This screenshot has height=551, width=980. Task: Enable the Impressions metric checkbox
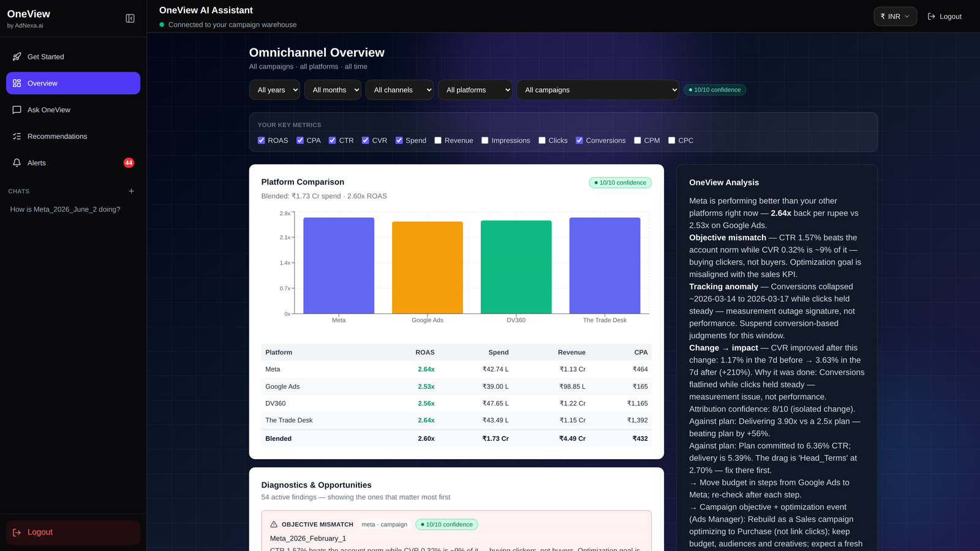coord(485,140)
